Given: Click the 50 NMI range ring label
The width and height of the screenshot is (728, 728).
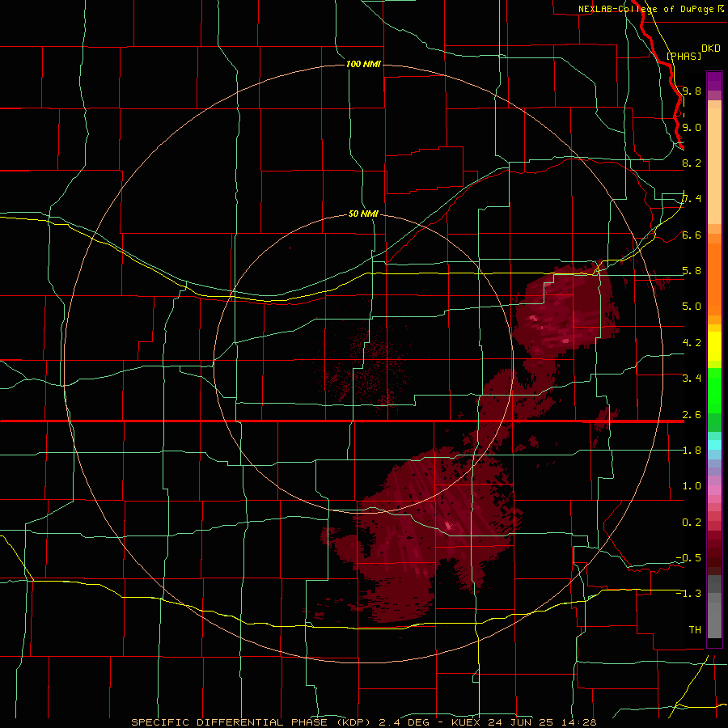Looking at the screenshot, I should pyautogui.click(x=363, y=214).
